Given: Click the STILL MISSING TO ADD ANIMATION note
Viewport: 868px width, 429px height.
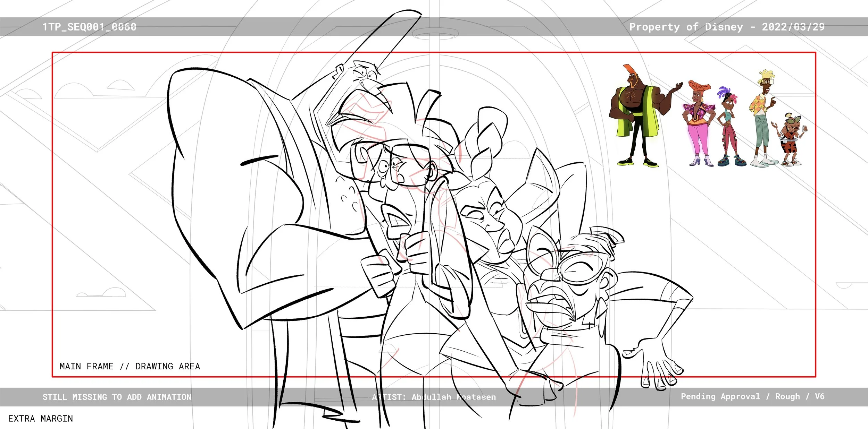Looking at the screenshot, I should 117,397.
